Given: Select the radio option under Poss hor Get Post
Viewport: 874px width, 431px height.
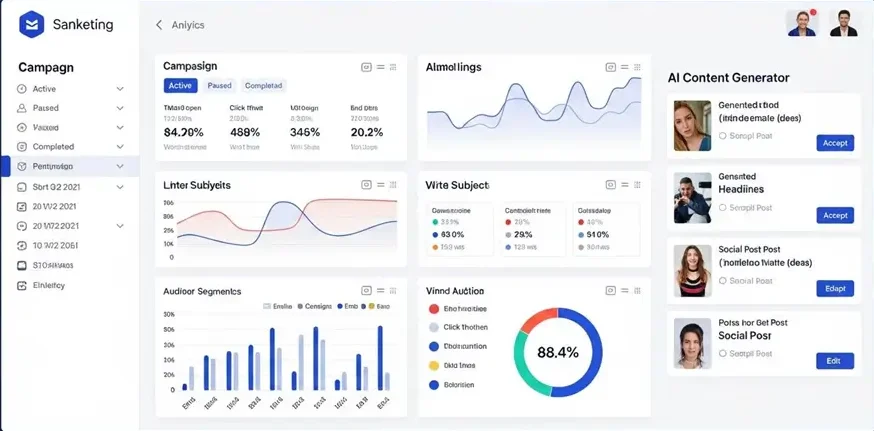Looking at the screenshot, I should [x=723, y=353].
